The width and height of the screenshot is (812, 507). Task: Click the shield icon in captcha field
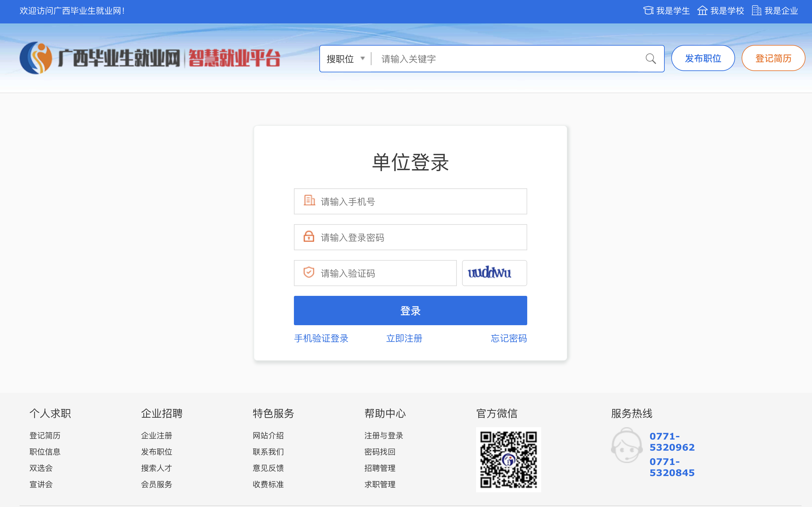[x=309, y=272]
